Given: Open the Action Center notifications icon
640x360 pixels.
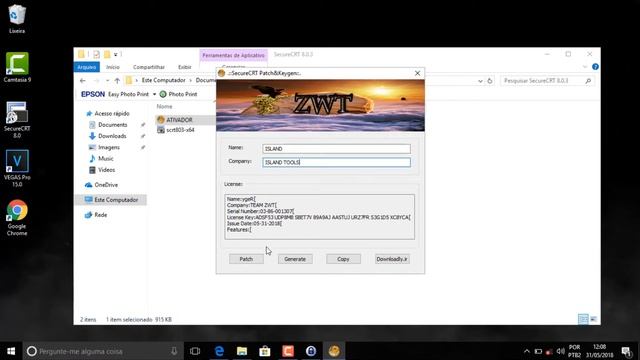Looking at the screenshot, I should (x=627, y=351).
